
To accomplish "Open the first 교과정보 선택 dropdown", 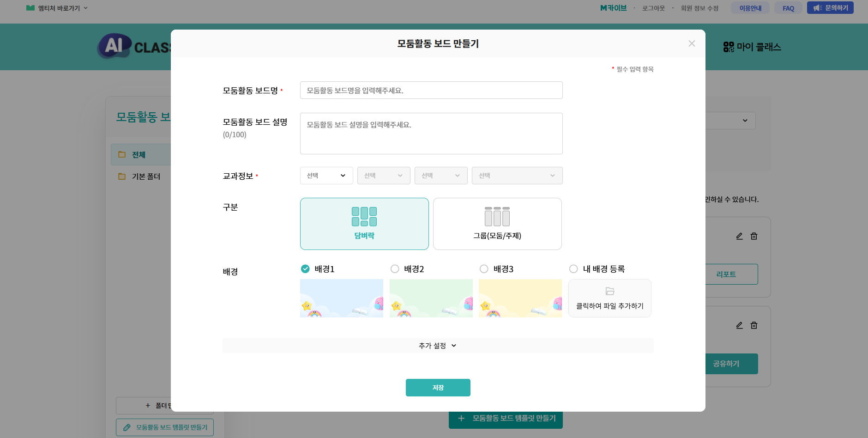I will coord(326,176).
